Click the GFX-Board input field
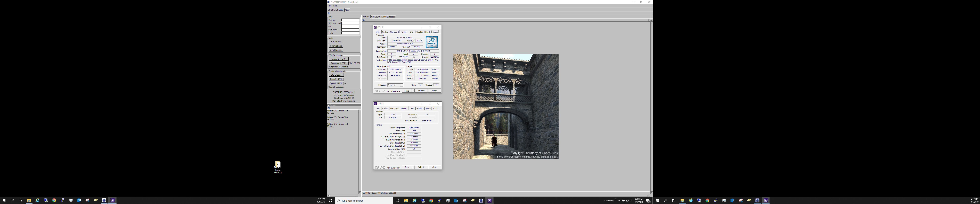This screenshot has width=980, height=204. [x=350, y=30]
